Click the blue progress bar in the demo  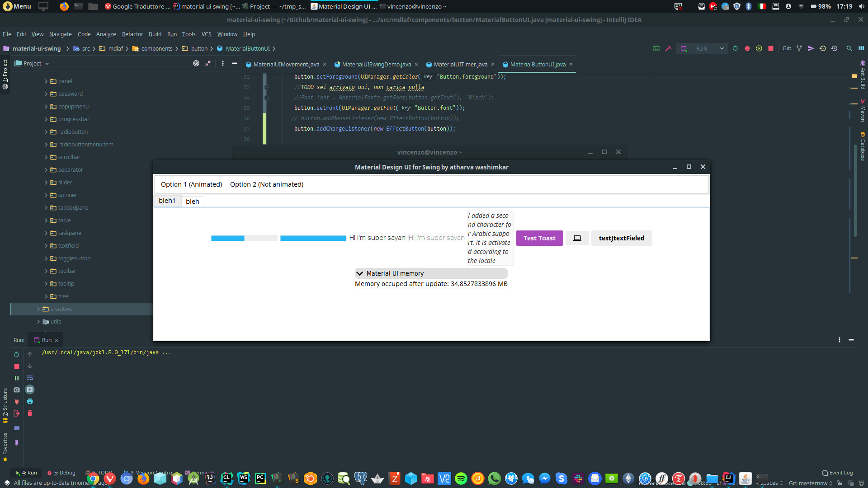tap(313, 238)
